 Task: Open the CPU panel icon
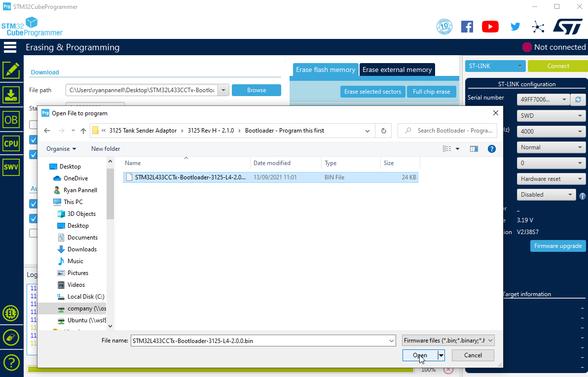(x=11, y=143)
